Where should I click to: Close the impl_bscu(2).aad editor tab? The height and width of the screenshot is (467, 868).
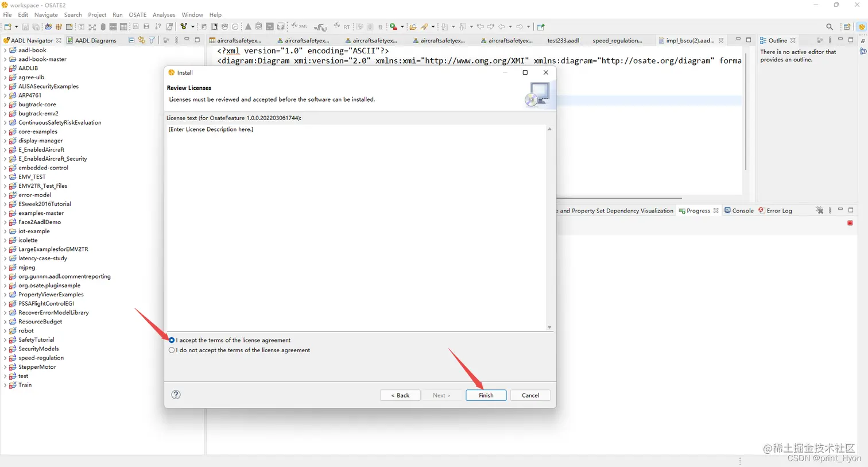point(721,40)
